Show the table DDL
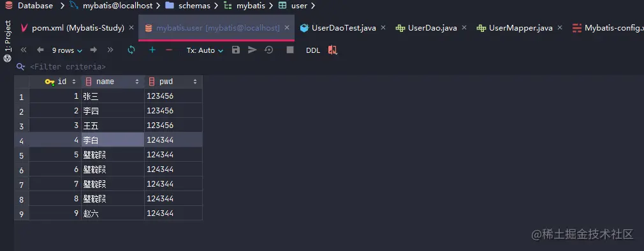 tap(313, 50)
